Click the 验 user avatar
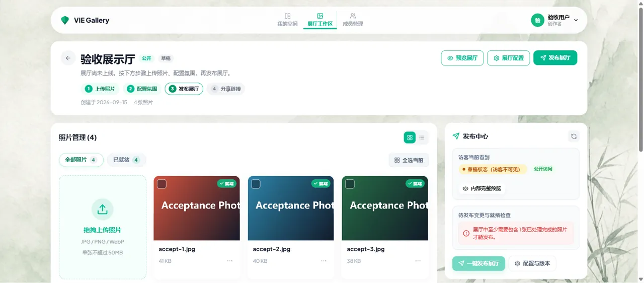The height and width of the screenshot is (283, 644). (538, 20)
